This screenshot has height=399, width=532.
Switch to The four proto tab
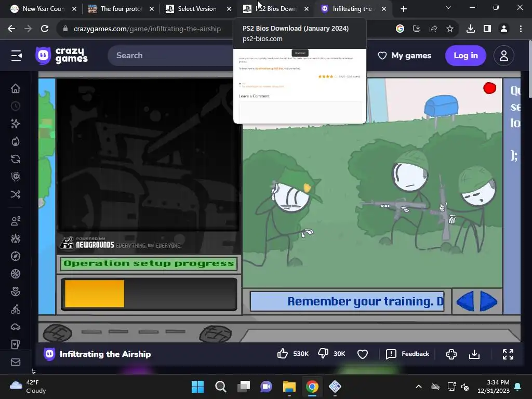click(x=121, y=9)
